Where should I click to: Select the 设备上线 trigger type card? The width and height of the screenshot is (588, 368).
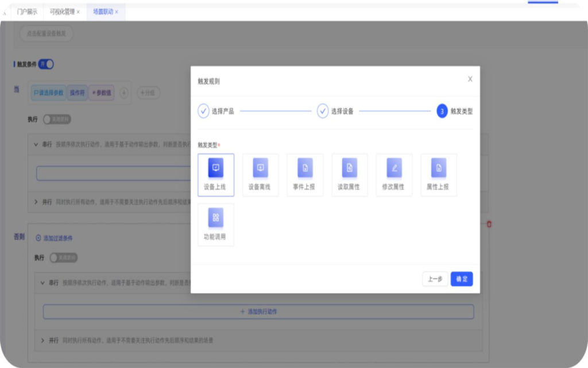(216, 175)
